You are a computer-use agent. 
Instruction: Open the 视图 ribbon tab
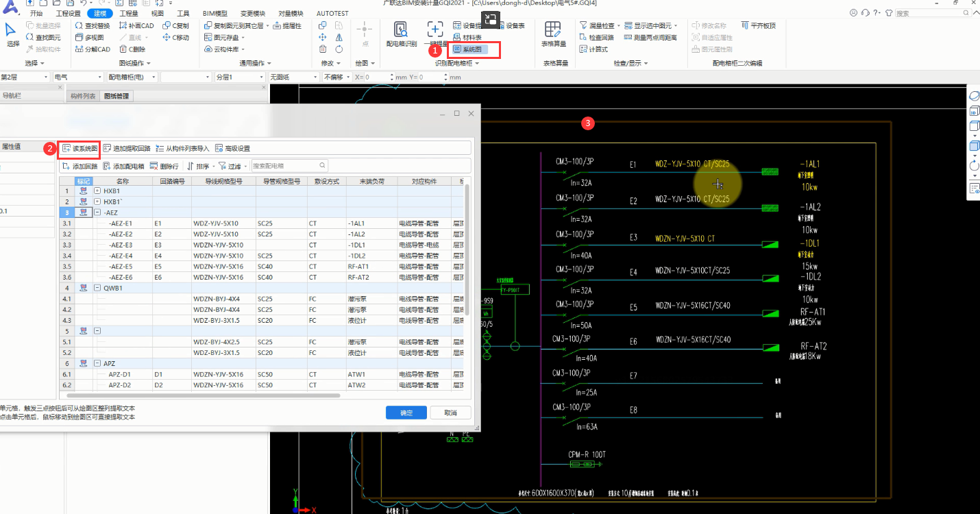157,13
